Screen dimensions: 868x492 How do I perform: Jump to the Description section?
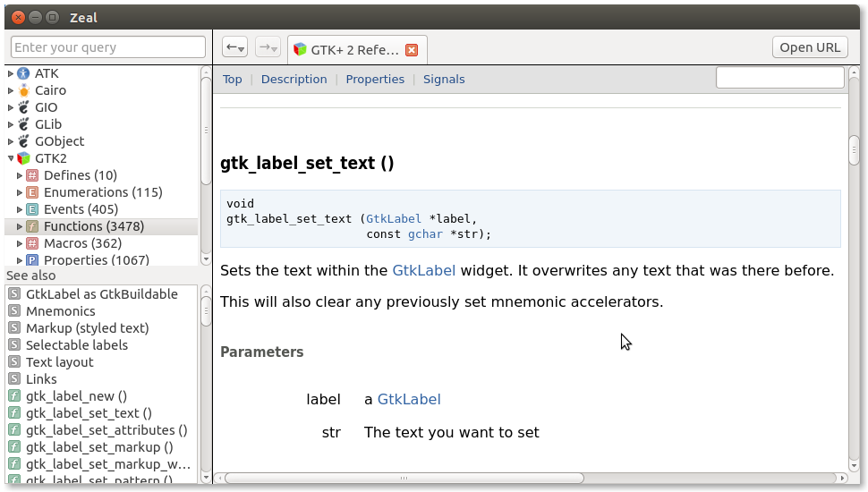tap(294, 79)
